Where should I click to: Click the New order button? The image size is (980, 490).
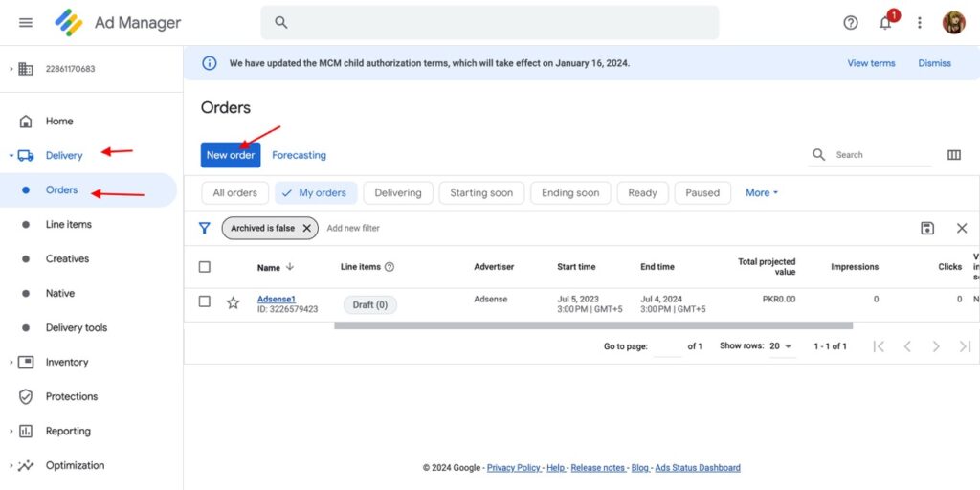click(x=231, y=155)
